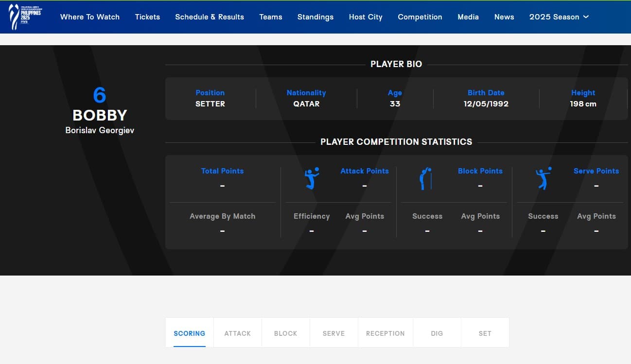Open the Where To Watch page

pyautogui.click(x=90, y=17)
